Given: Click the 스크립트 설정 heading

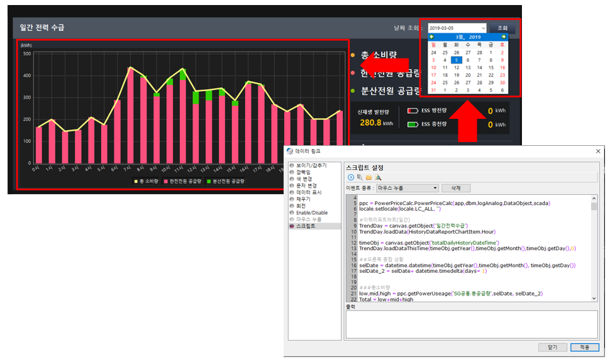Looking at the screenshot, I should (365, 168).
